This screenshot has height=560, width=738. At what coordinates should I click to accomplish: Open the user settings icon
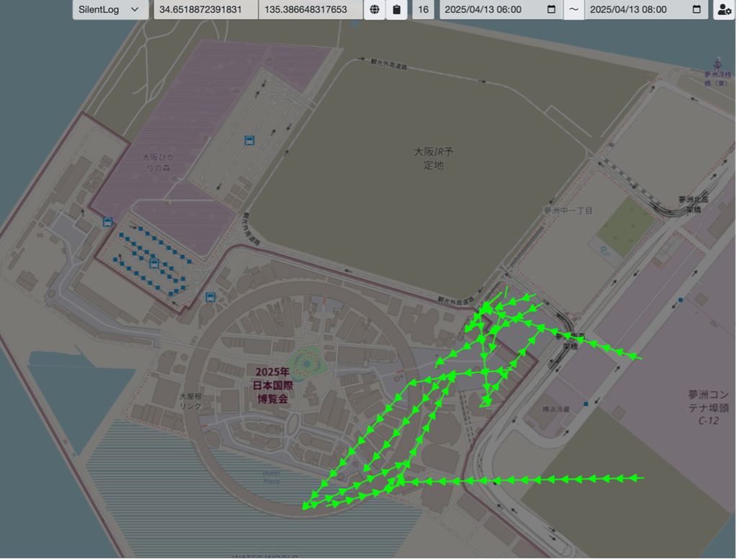(724, 9)
